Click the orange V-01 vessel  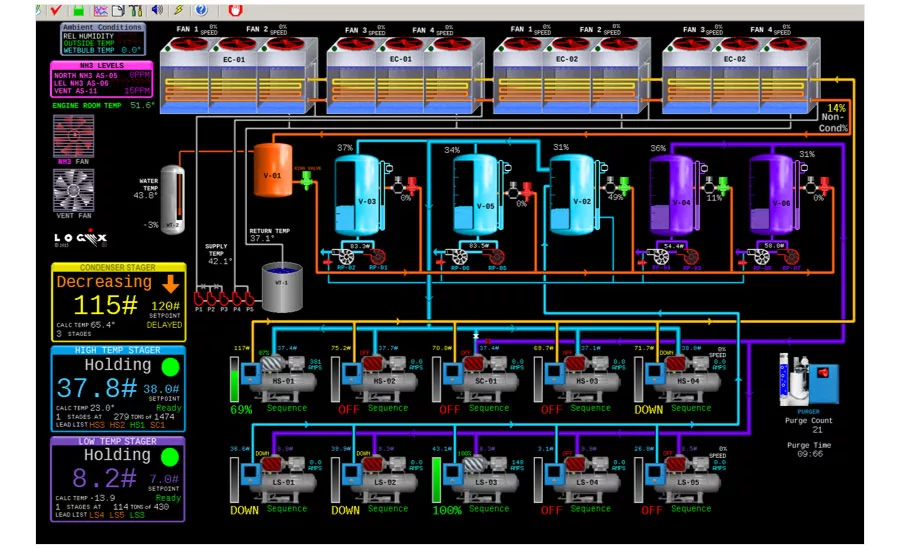273,170
